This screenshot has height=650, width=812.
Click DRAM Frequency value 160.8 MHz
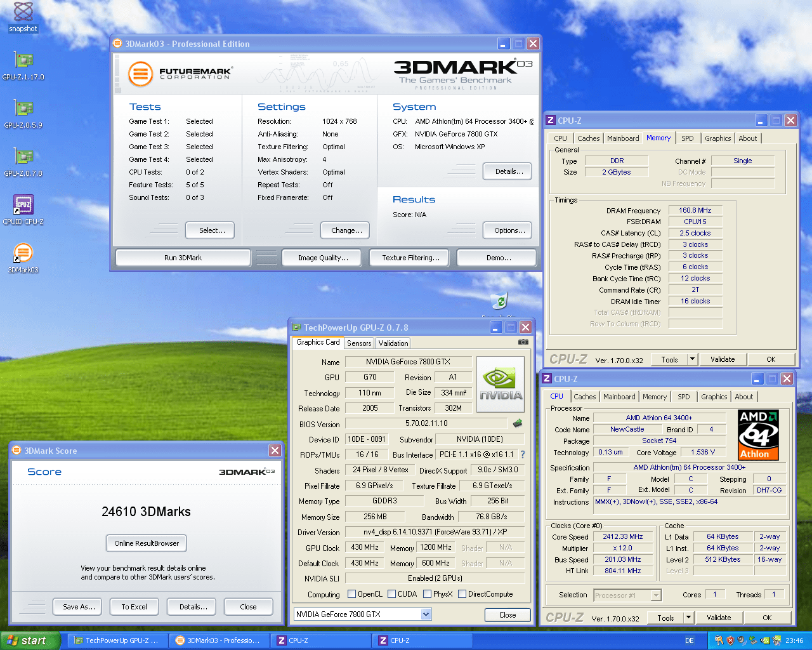tap(695, 210)
